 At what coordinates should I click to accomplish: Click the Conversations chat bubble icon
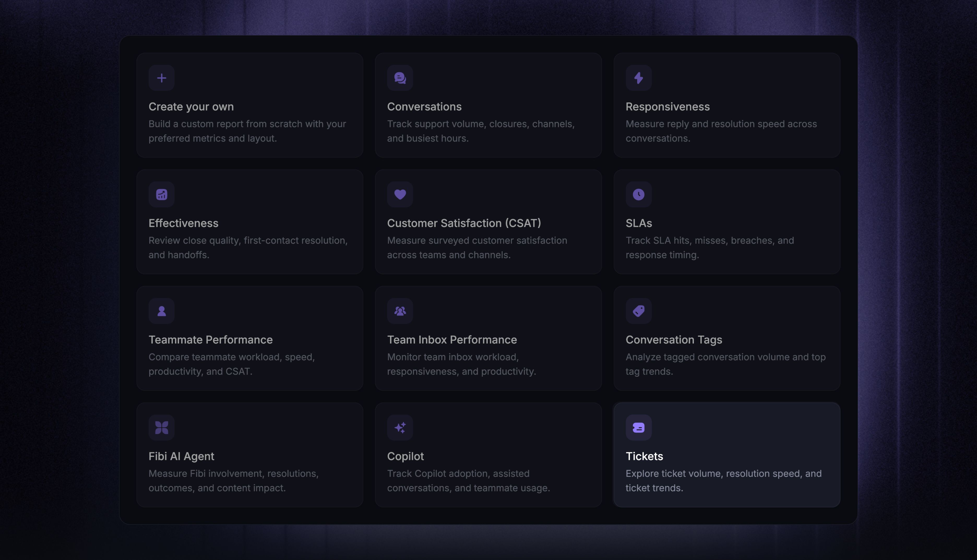click(400, 78)
